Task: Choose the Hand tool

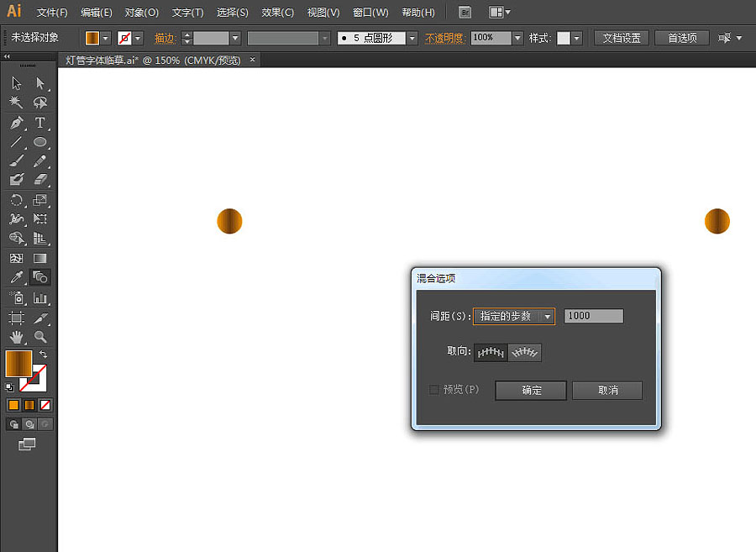Action: (16, 337)
